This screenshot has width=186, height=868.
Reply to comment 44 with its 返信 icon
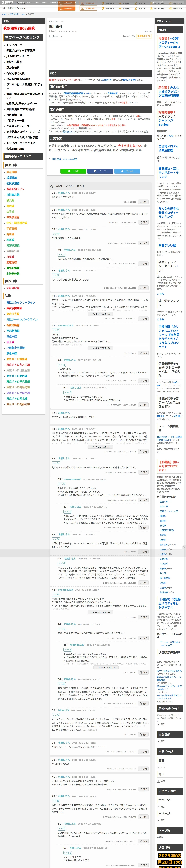coord(143,638)
